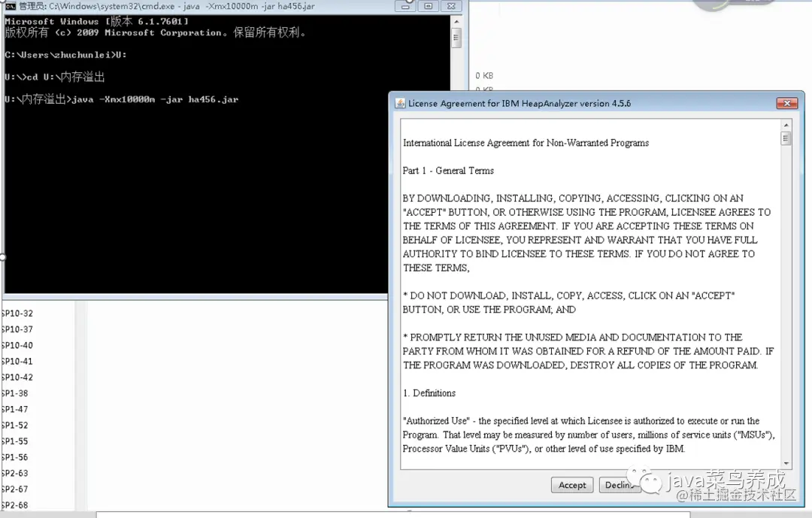
Task: Click the cmd.exe icon in console title bar
Action: 10,6
